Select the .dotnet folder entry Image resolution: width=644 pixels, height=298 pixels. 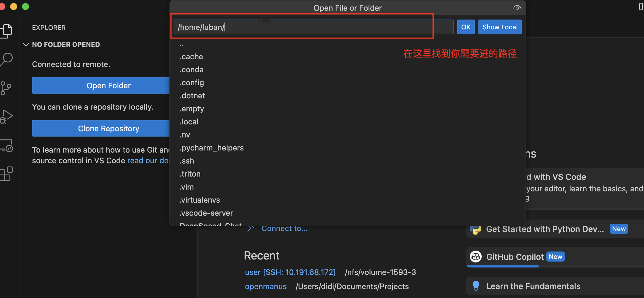(348, 96)
